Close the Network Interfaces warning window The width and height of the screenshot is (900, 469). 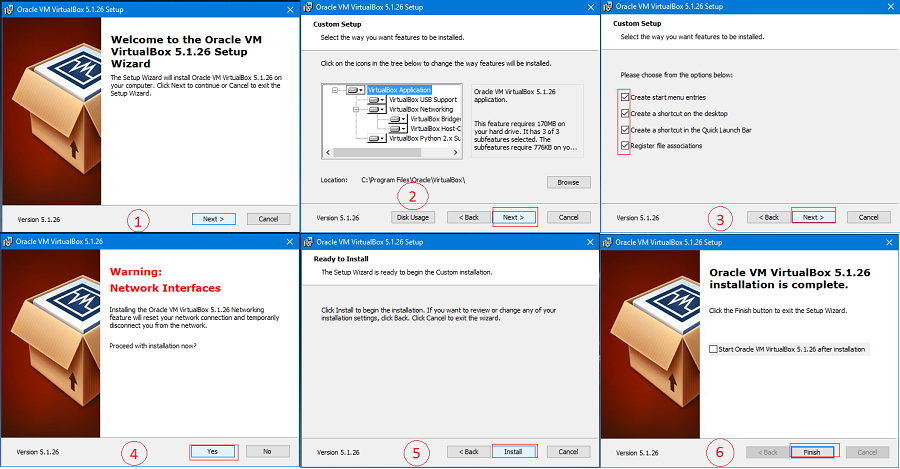point(289,242)
